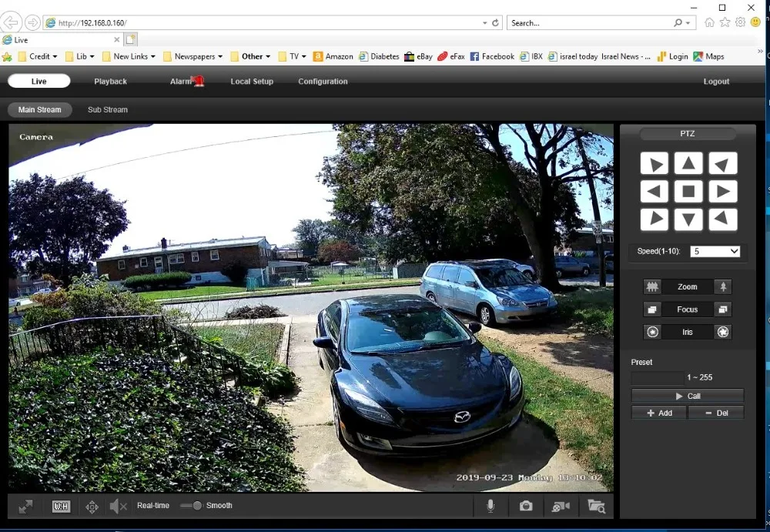The image size is (770, 532).
Task: Expand the Credit favorites folder
Action: click(38, 56)
